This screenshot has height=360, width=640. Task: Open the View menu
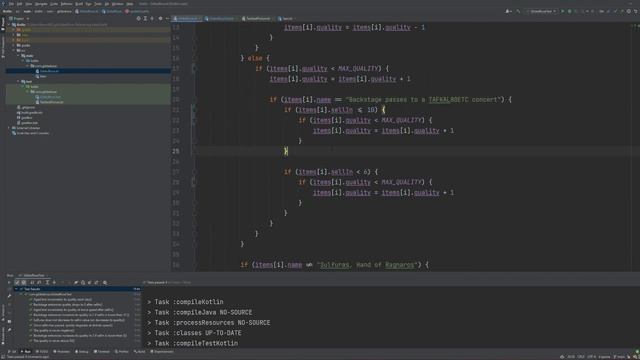click(x=29, y=4)
